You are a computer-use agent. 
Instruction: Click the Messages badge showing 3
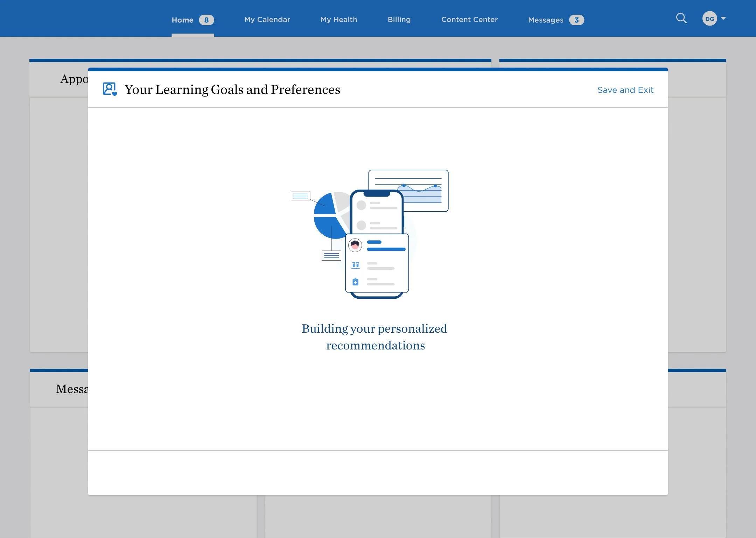(x=576, y=20)
